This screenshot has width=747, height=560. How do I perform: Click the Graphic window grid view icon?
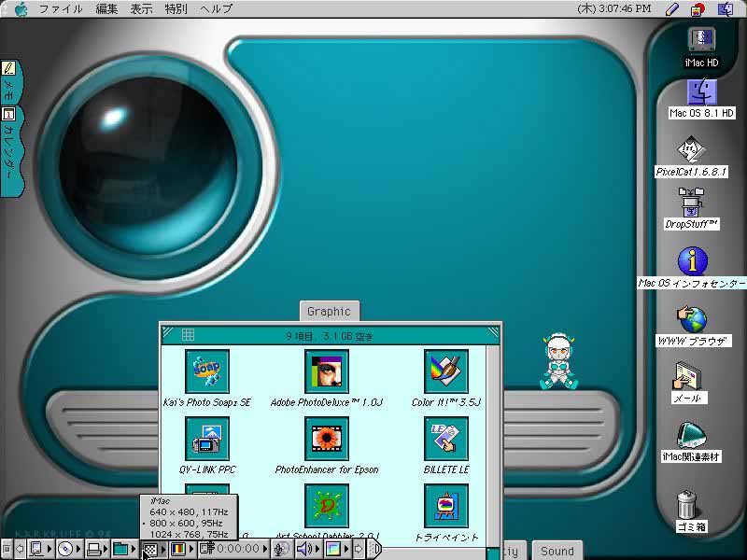[x=189, y=335]
